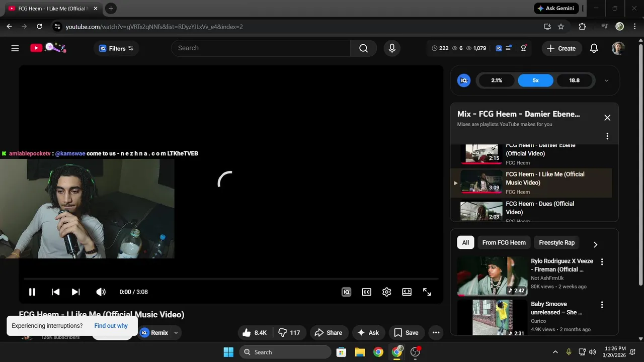The image size is (644, 362).
Task: Share this video
Action: click(x=329, y=332)
